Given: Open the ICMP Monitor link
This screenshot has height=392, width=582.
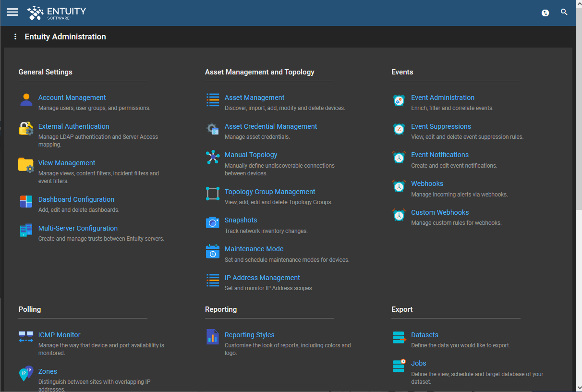Looking at the screenshot, I should [x=60, y=335].
